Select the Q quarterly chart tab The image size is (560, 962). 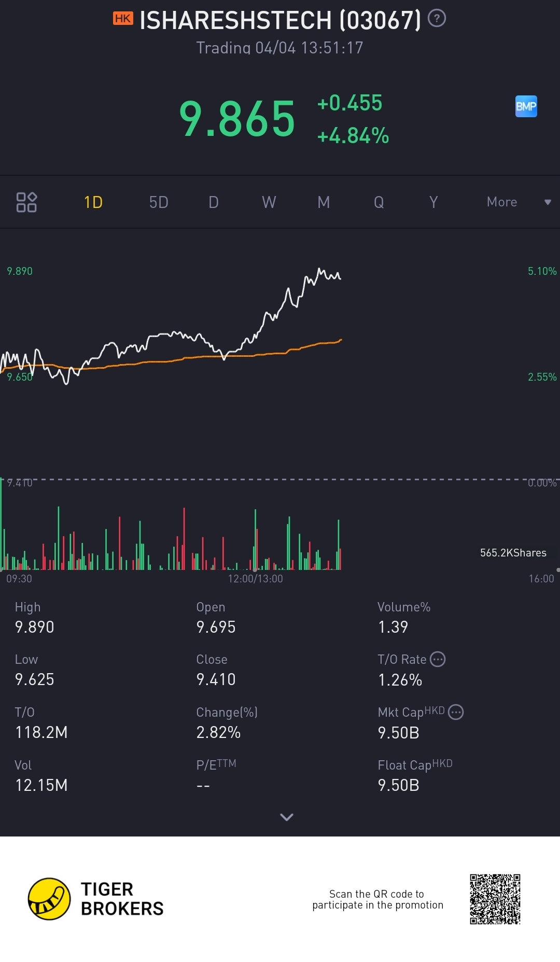pyautogui.click(x=379, y=202)
